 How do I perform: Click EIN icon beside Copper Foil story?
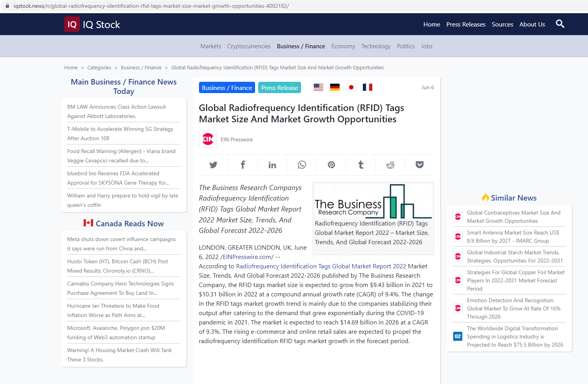(x=458, y=280)
